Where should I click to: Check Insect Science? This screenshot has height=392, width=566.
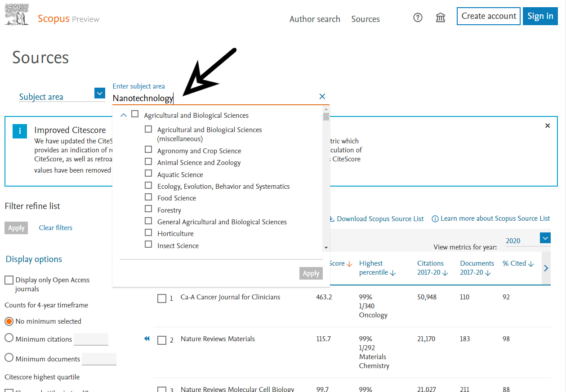pos(148,244)
